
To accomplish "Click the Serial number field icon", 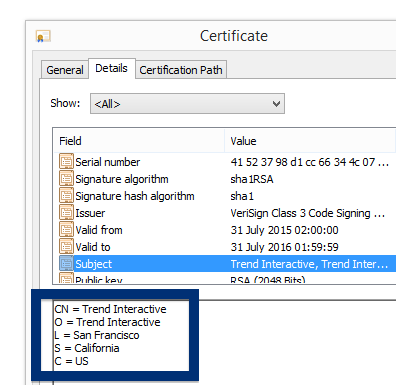I will tap(66, 162).
